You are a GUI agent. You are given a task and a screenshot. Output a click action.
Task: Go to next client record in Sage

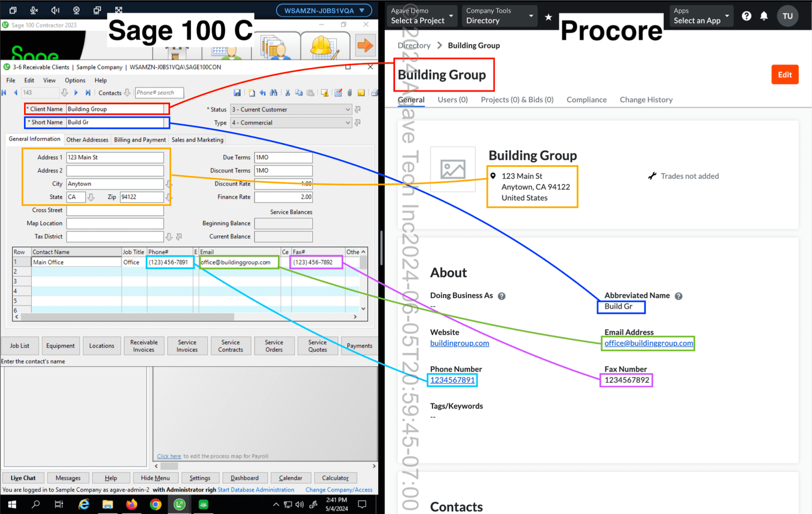tap(76, 92)
